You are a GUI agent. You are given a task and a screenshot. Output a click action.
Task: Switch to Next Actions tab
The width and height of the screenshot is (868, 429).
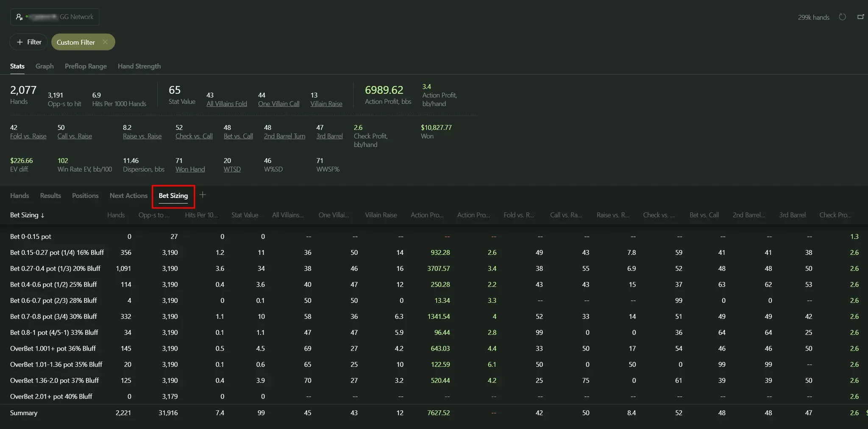128,195
